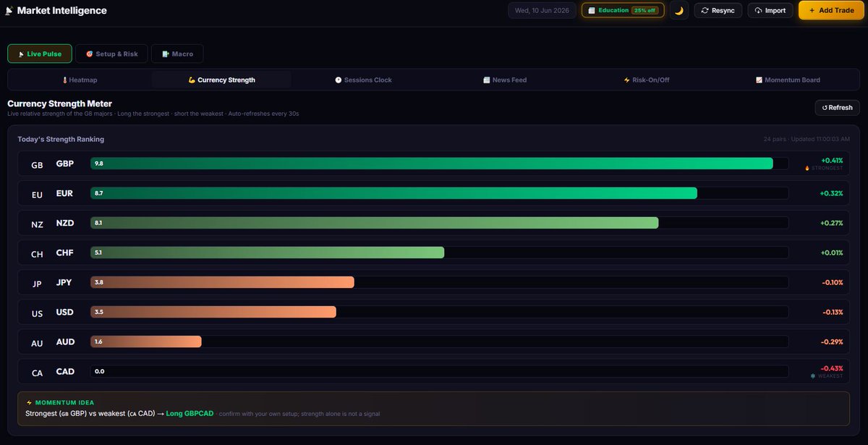Click the STRONGEST flame badge
Screen dimensions: 868x445
tap(824, 168)
